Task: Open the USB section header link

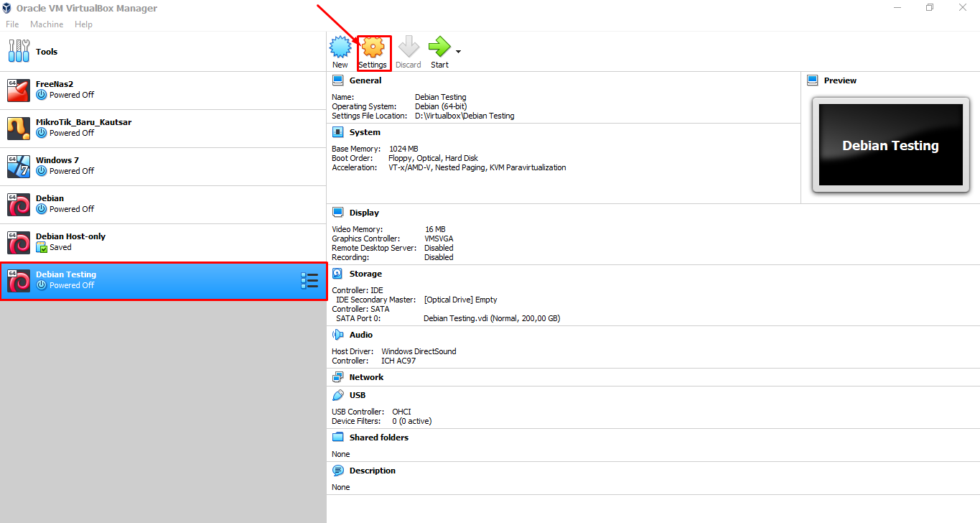Action: point(358,395)
